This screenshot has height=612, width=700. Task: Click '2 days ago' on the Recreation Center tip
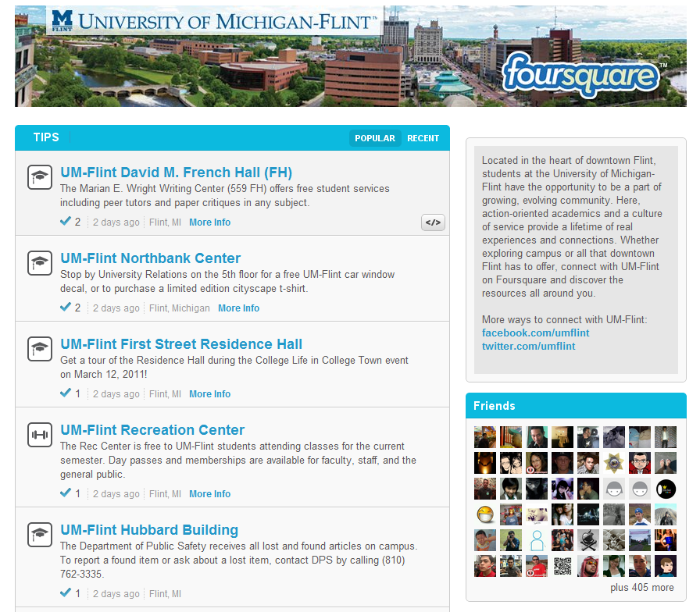tap(116, 494)
